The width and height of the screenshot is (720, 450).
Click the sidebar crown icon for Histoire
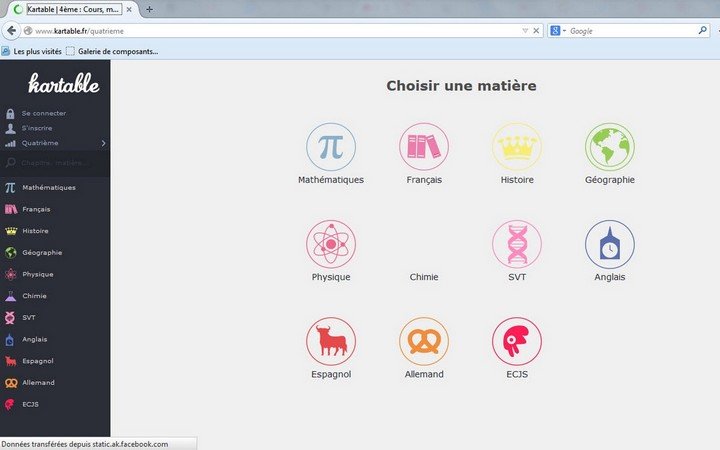[x=11, y=231]
